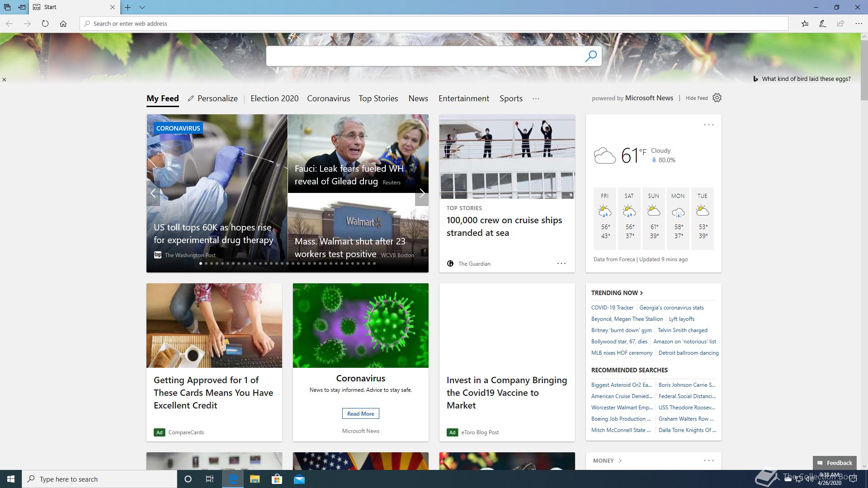Open feed settings gear icon

click(717, 98)
